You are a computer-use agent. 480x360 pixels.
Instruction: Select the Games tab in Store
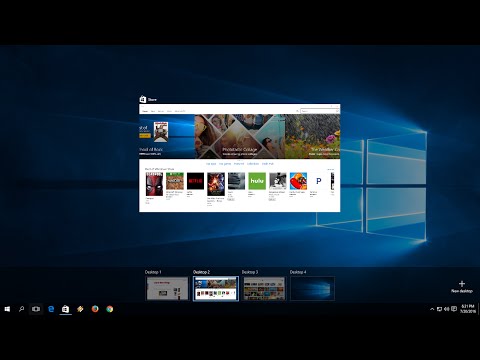161,111
